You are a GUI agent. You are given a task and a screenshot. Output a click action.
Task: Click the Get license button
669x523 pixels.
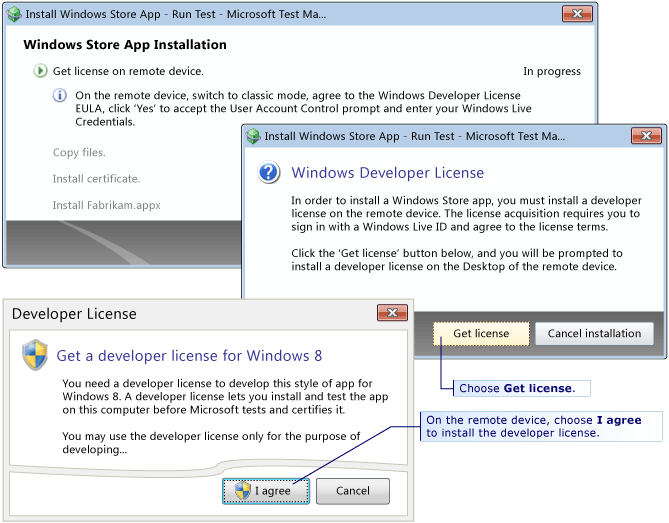pyautogui.click(x=481, y=334)
